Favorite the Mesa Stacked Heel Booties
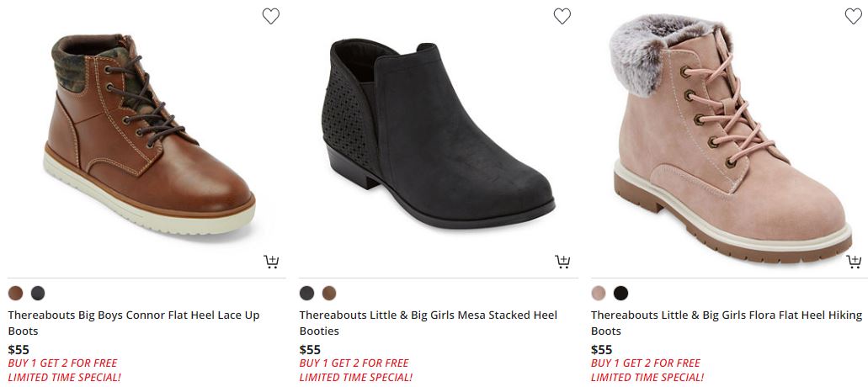The image size is (868, 387). coord(562,16)
